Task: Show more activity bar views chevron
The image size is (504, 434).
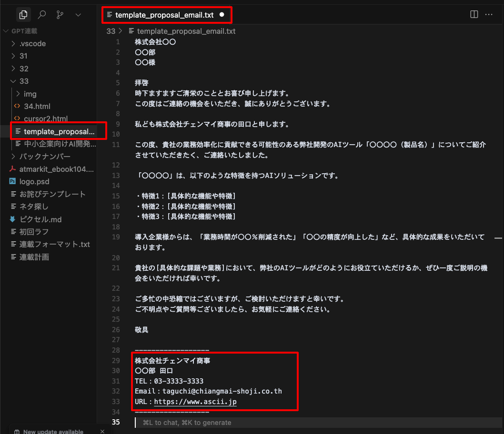Action: (78, 15)
